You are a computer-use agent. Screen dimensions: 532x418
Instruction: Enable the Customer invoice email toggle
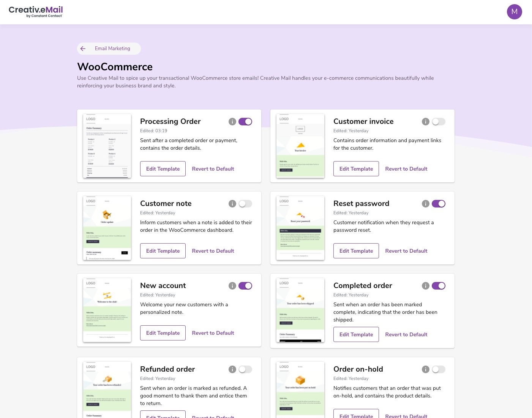pyautogui.click(x=439, y=122)
